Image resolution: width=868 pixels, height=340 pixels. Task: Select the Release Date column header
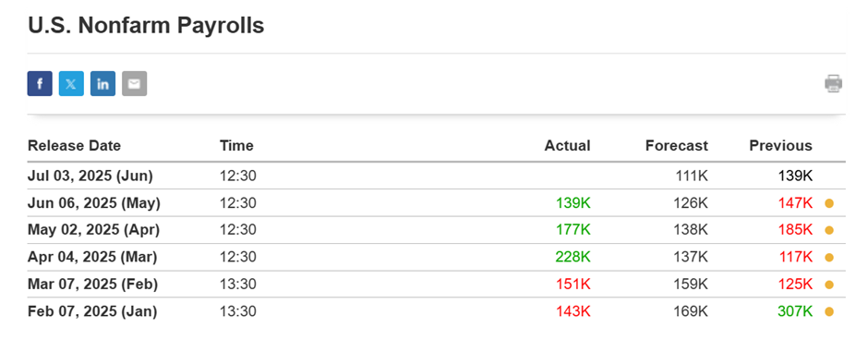[x=74, y=146]
